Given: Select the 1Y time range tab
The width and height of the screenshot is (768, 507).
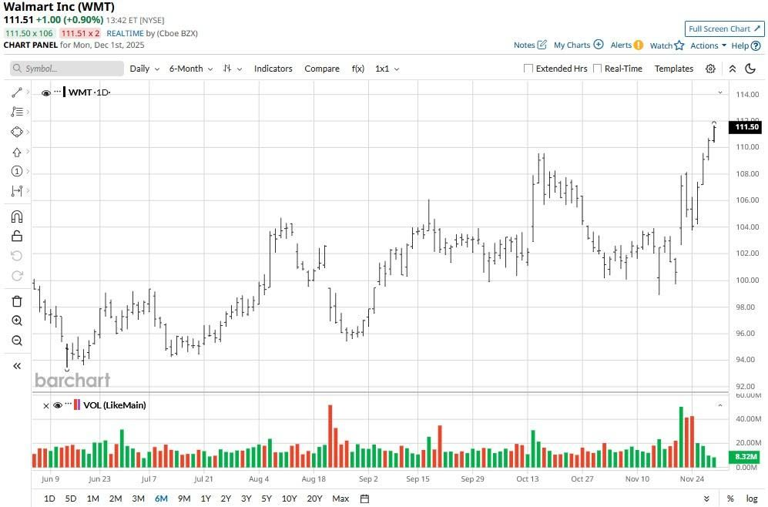Looking at the screenshot, I should click(206, 498).
